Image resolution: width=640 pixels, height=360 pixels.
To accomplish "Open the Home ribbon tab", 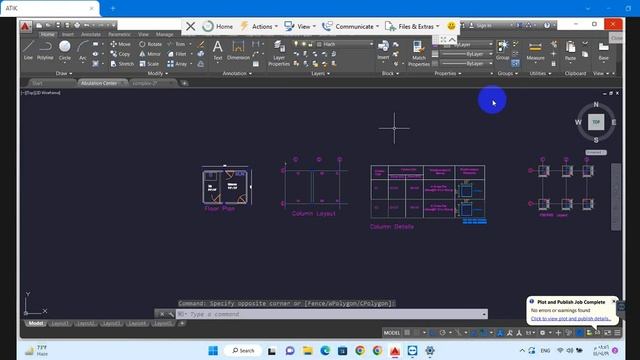I will point(47,35).
